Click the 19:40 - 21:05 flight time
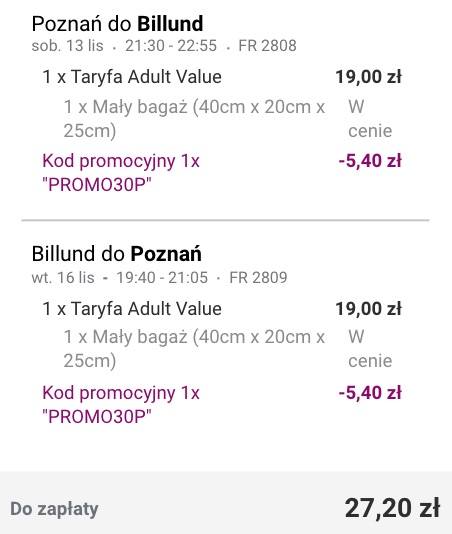 click(162, 277)
